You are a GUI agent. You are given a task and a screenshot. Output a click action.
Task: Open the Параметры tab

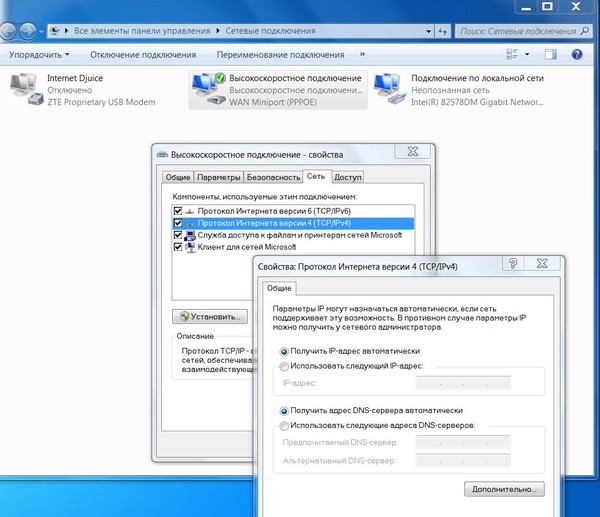[219, 177]
